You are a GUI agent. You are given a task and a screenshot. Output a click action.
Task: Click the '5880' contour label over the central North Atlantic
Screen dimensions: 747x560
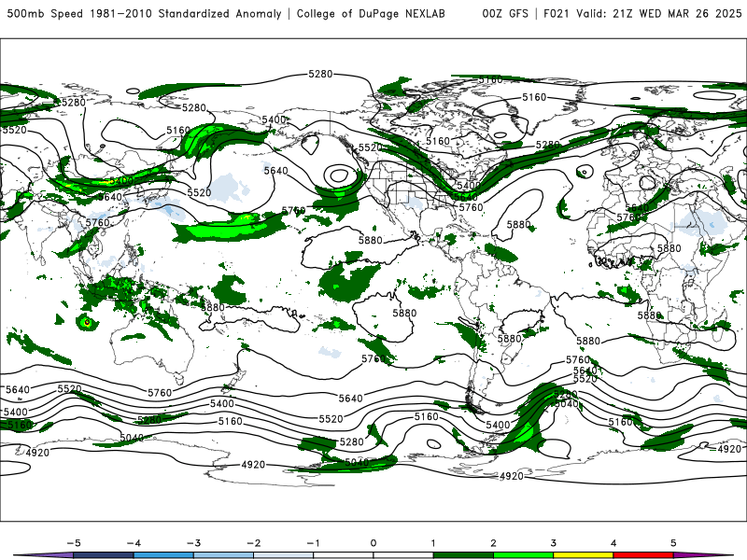519,224
